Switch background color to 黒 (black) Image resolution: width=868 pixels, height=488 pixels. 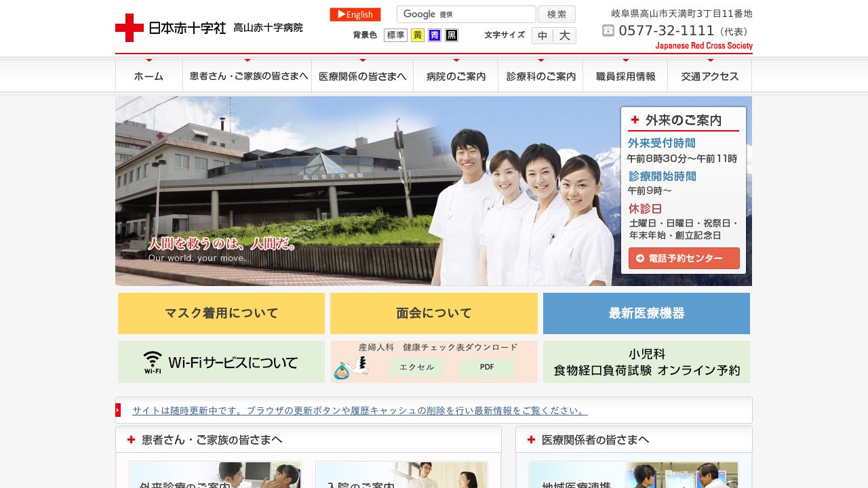point(452,35)
